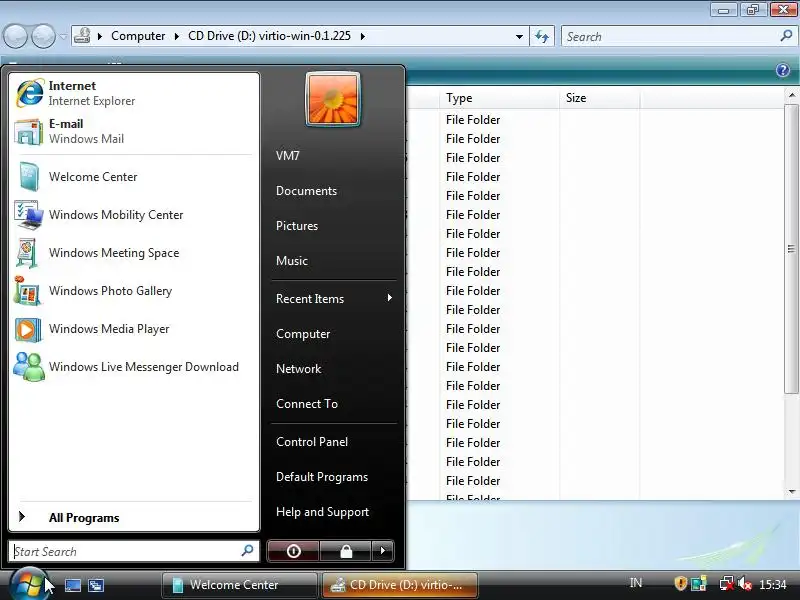Expand arrow after Computer breadcrumb
The height and width of the screenshot is (600, 800).
click(177, 36)
